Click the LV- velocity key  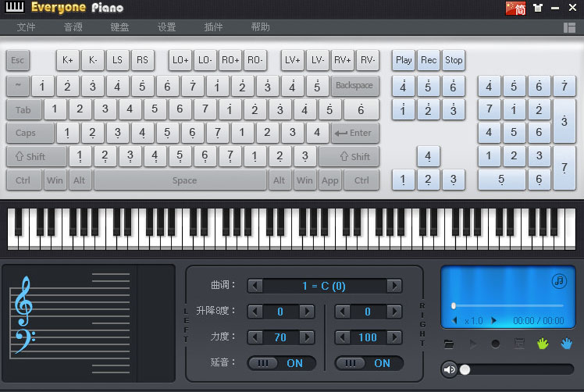[317, 60]
